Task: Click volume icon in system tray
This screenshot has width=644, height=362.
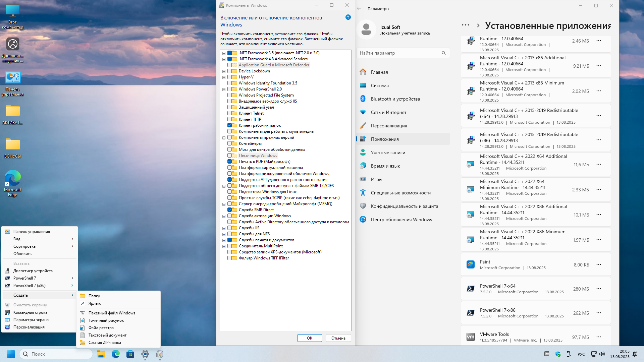Action: click(602, 354)
